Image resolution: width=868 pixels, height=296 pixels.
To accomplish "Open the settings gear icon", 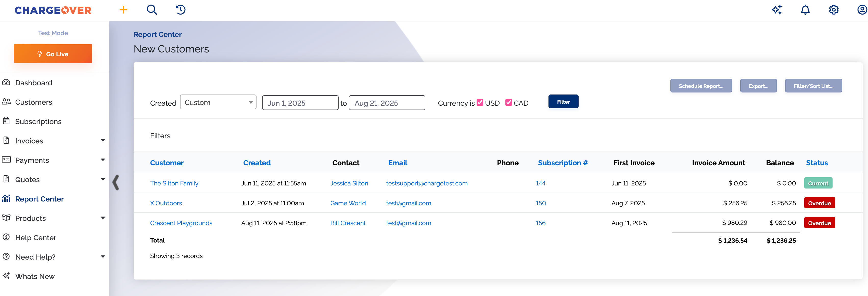I will [834, 10].
